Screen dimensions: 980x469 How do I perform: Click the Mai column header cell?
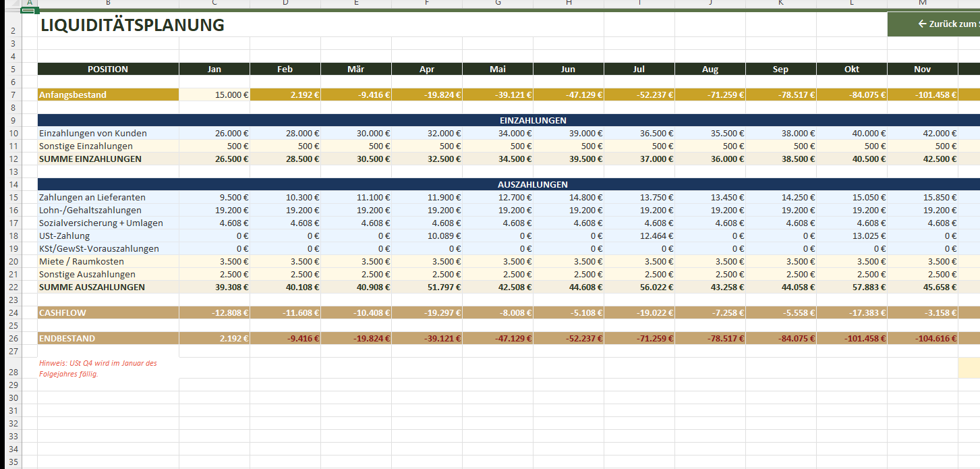pyautogui.click(x=498, y=70)
